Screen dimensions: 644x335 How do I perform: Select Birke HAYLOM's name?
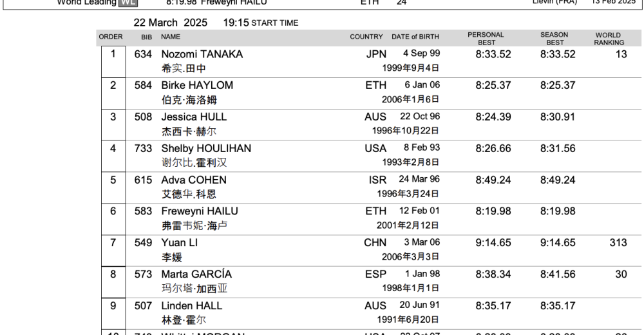197,86
